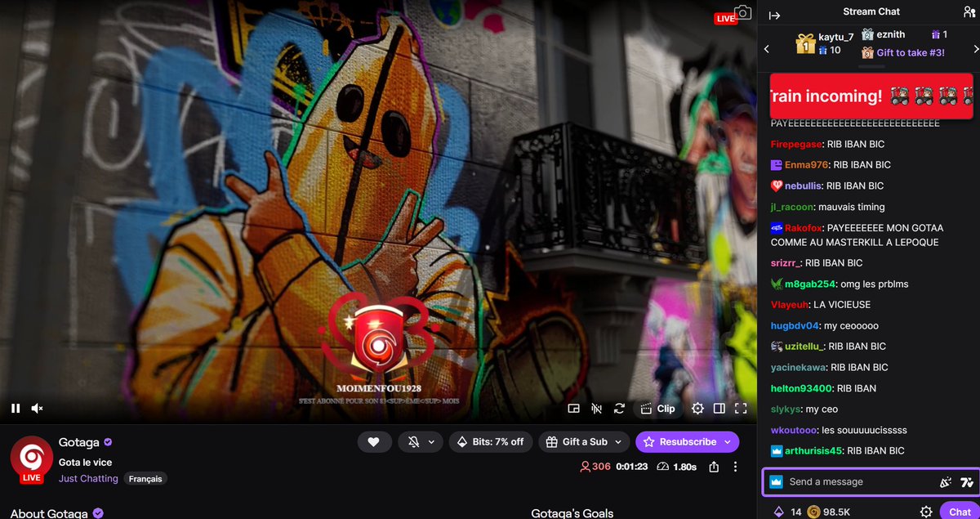Collapse the Stream Chat panel
The image size is (980, 519).
[775, 15]
